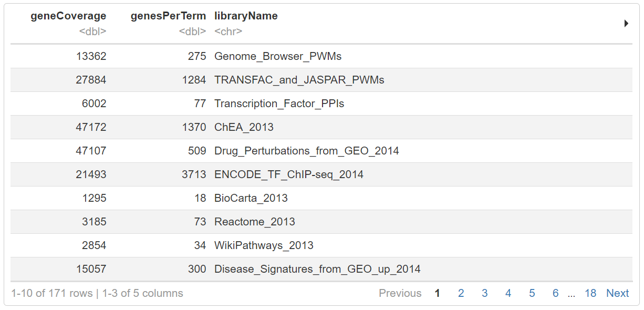Go to page 3 of the table
Image resolution: width=644 pixels, height=310 pixels.
pos(484,293)
